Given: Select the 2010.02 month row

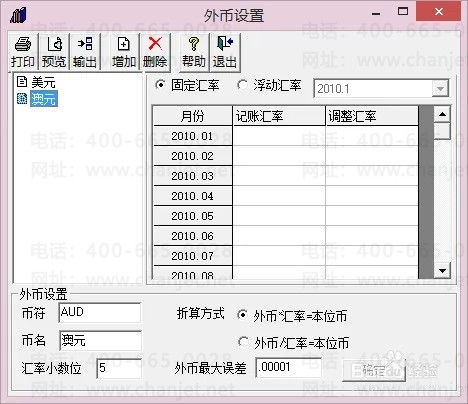Looking at the screenshot, I should pos(193,156).
